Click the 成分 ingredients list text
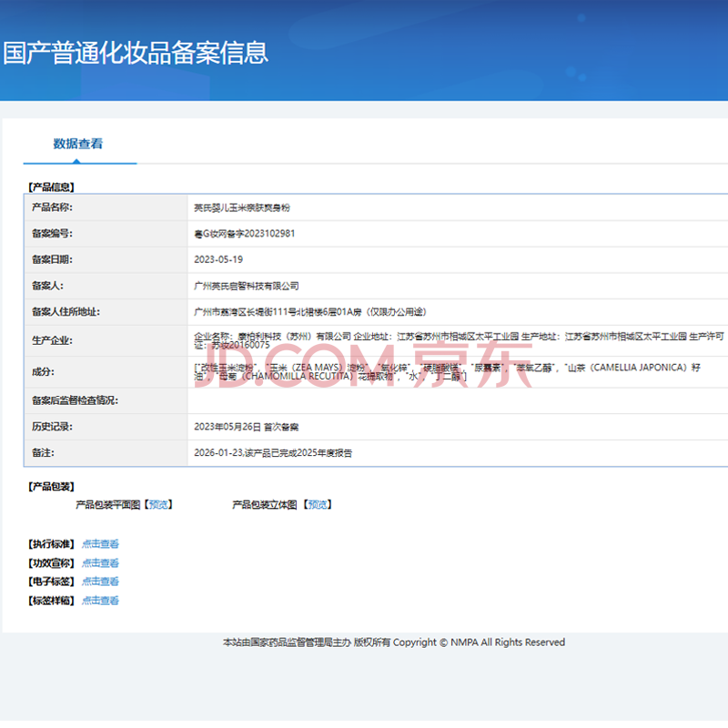This screenshot has height=728, width=728. [x=447, y=372]
